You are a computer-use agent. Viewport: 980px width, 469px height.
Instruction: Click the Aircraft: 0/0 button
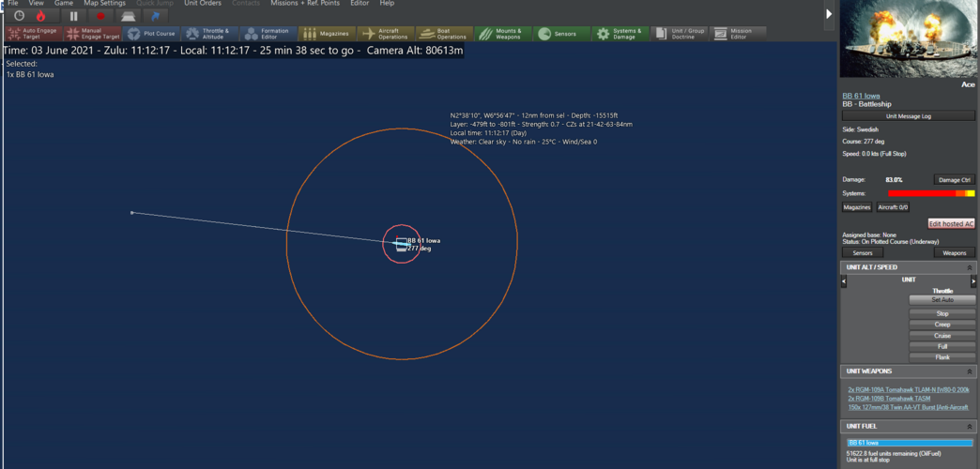[x=893, y=207]
